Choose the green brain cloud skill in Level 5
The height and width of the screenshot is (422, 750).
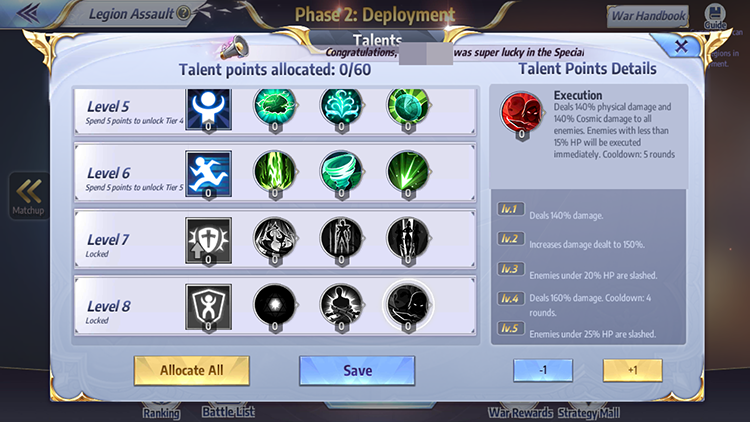point(275,106)
